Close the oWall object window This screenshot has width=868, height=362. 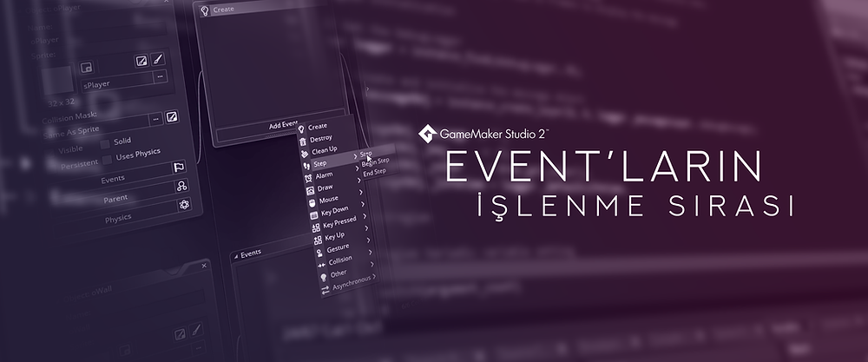204,267
